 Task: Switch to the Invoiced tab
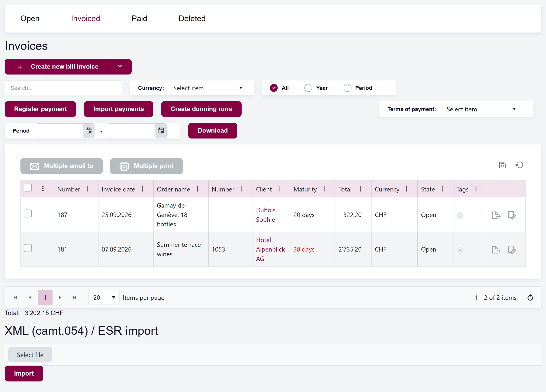click(86, 19)
